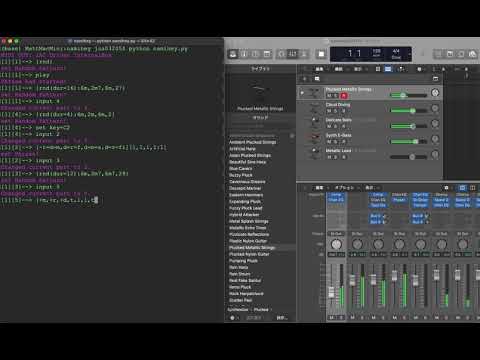Solo the Delicate Bells track
Viewport: 480px width, 360px height.
pyautogui.click(x=336, y=126)
